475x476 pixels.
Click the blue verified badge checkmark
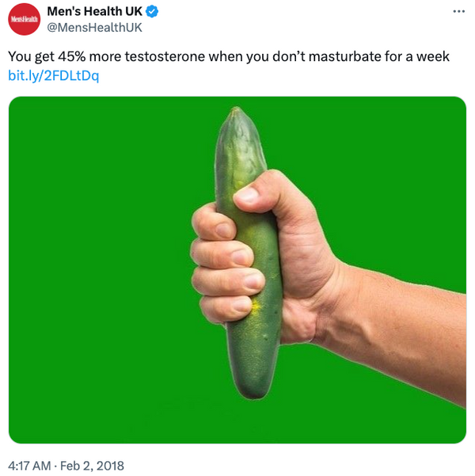(x=152, y=12)
